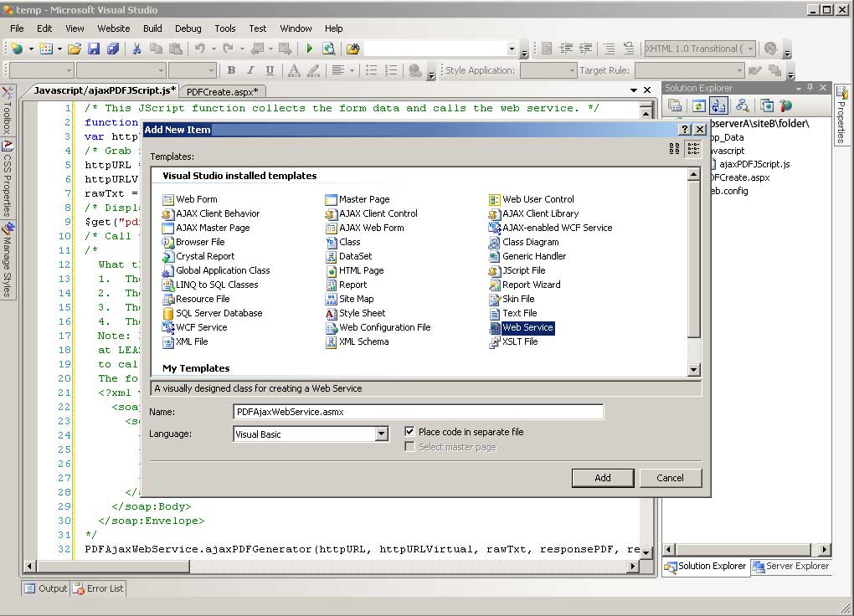Select the SQL Server Database template
This screenshot has height=616, width=854.
point(213,313)
